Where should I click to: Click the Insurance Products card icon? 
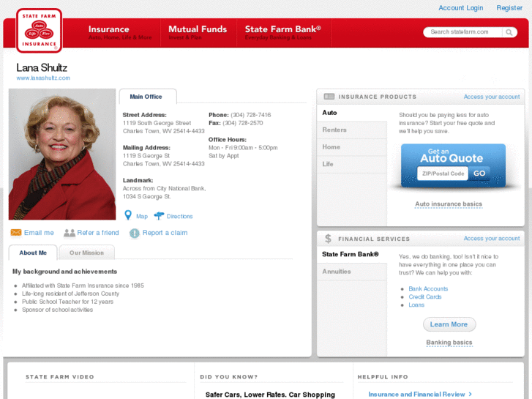(x=329, y=97)
